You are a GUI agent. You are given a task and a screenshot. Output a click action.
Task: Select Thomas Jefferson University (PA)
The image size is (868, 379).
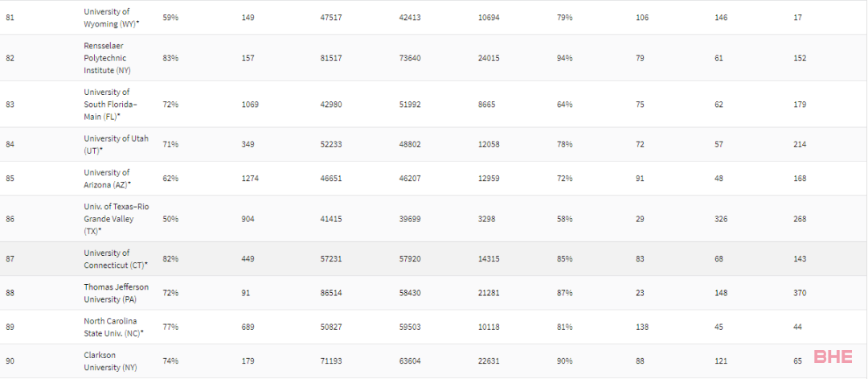pos(117,293)
